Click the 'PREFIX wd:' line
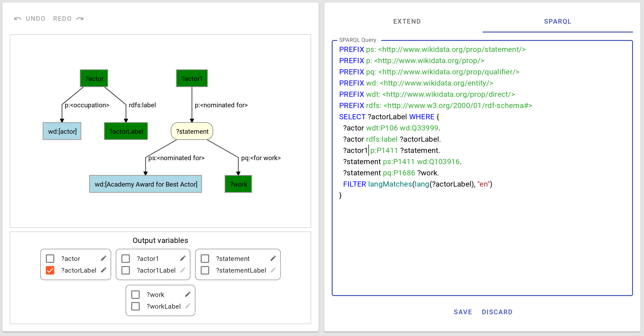This screenshot has height=336, width=644. [416, 83]
